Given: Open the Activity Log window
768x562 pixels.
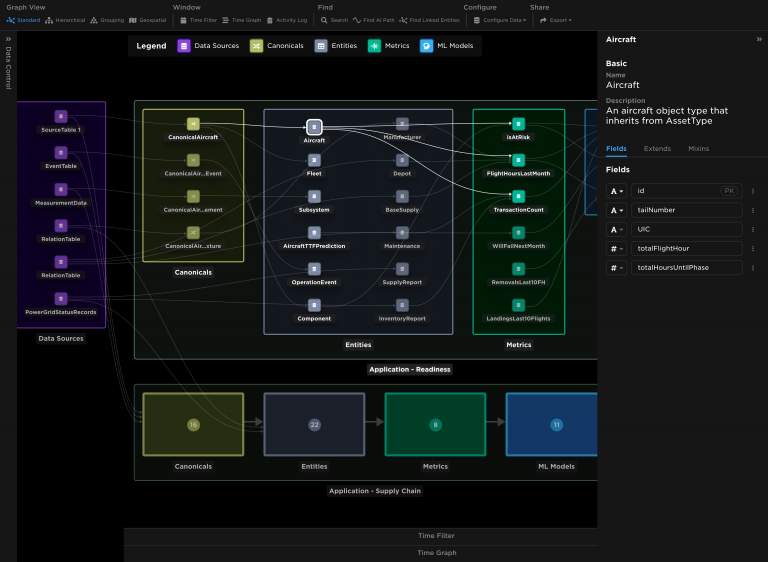Looking at the screenshot, I should [286, 20].
